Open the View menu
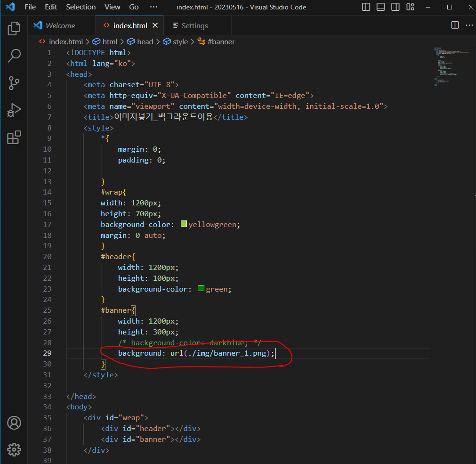Image resolution: width=476 pixels, height=464 pixels. tap(113, 7)
